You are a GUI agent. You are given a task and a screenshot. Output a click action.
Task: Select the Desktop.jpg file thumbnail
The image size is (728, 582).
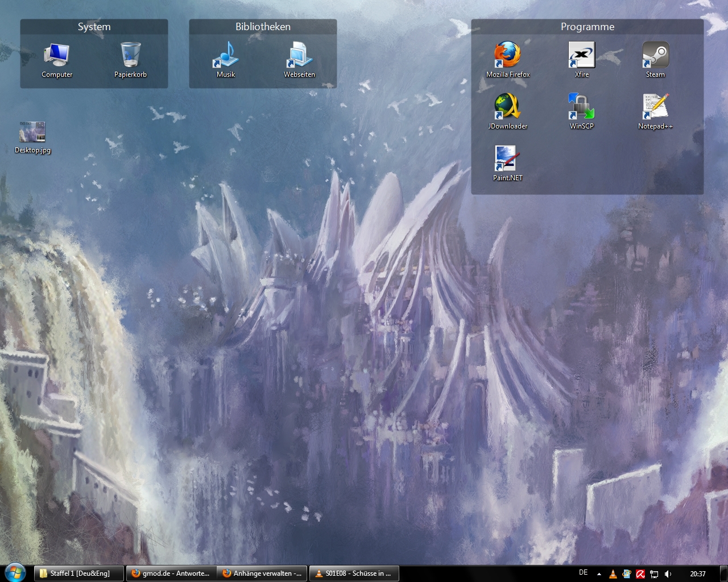coord(32,132)
